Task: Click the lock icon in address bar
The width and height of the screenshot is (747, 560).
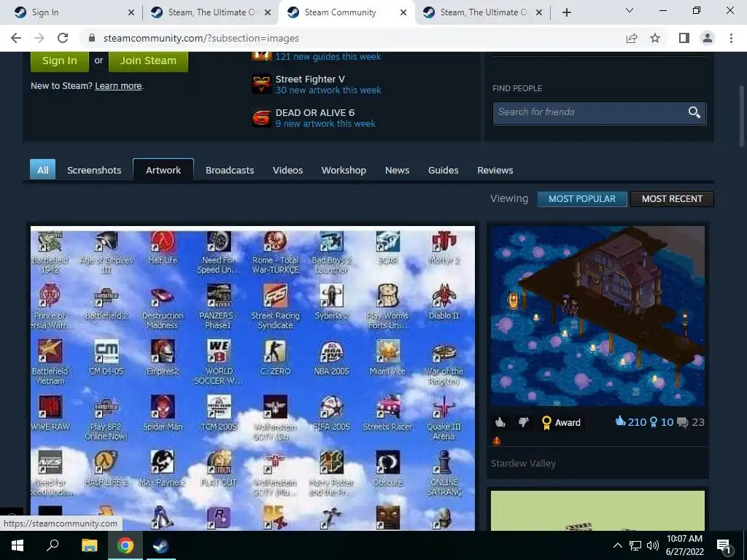Action: [x=93, y=38]
